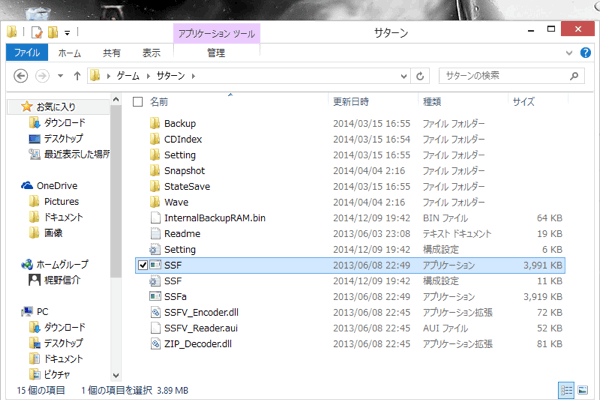The height and width of the screenshot is (400, 600).
Task: Click the Backup folder icon
Action: (154, 123)
